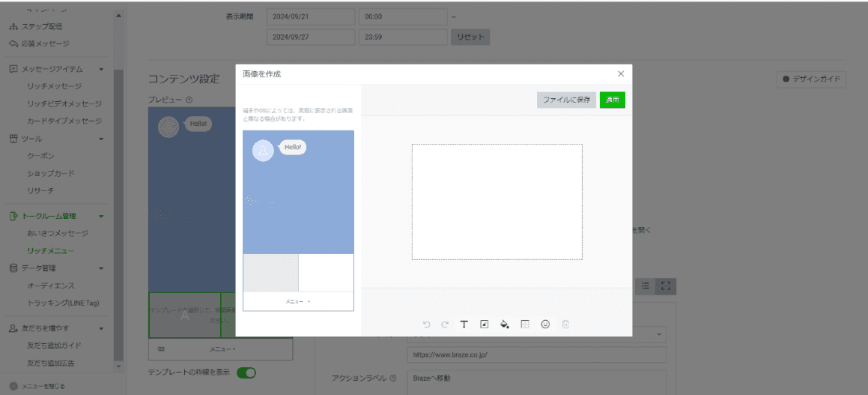
Task: Click the green 適用 button
Action: [x=612, y=100]
